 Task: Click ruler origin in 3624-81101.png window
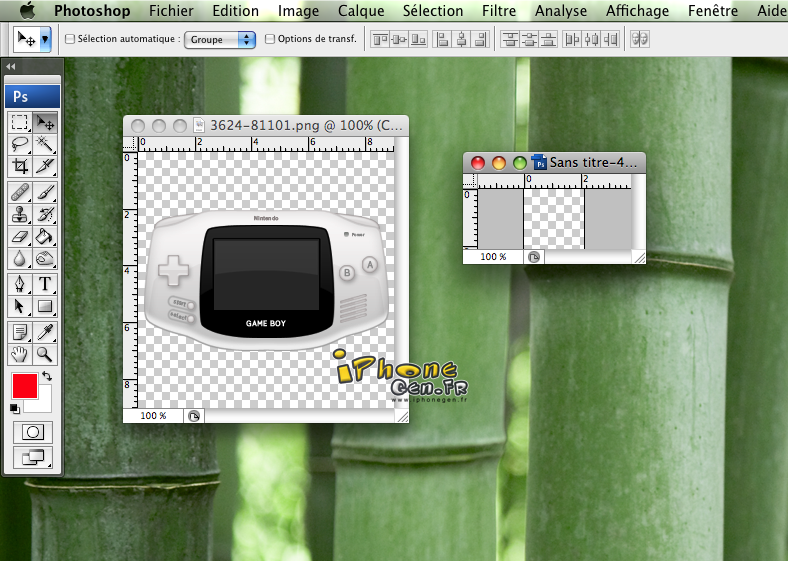coord(130,144)
